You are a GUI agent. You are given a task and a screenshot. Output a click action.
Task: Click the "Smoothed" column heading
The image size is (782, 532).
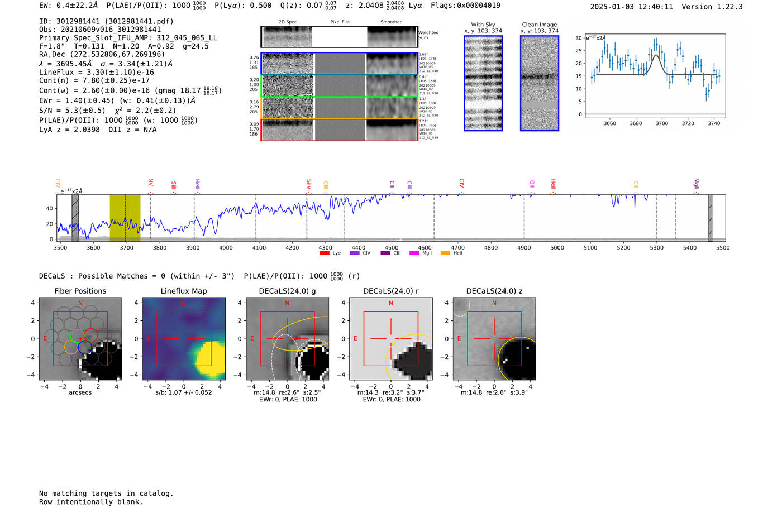(392, 22)
